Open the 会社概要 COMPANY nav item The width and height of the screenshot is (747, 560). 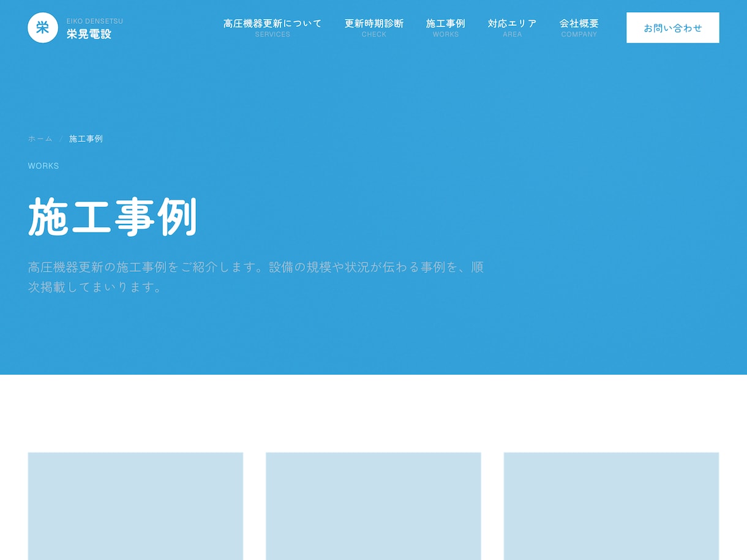[579, 28]
